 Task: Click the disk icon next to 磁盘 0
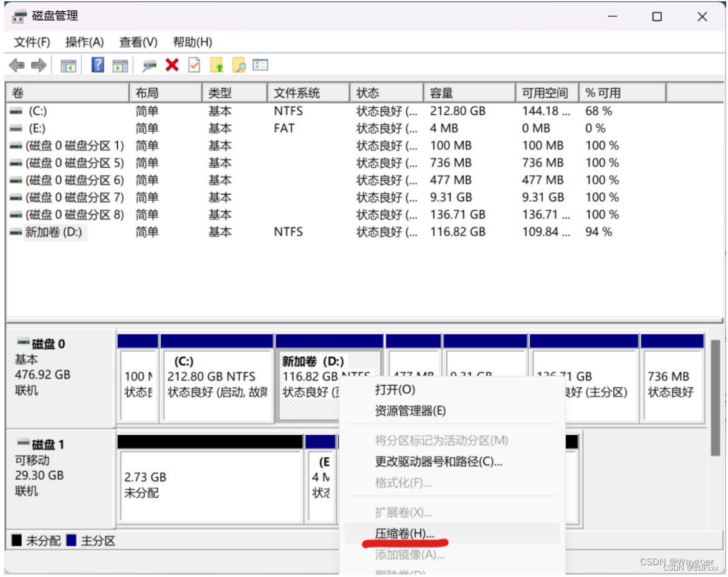click(x=23, y=343)
